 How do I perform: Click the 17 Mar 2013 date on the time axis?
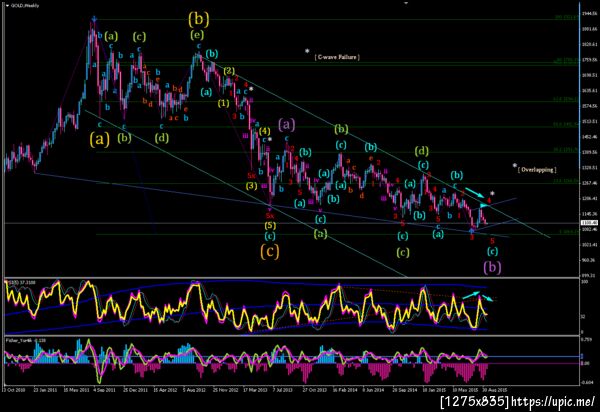coord(255,390)
